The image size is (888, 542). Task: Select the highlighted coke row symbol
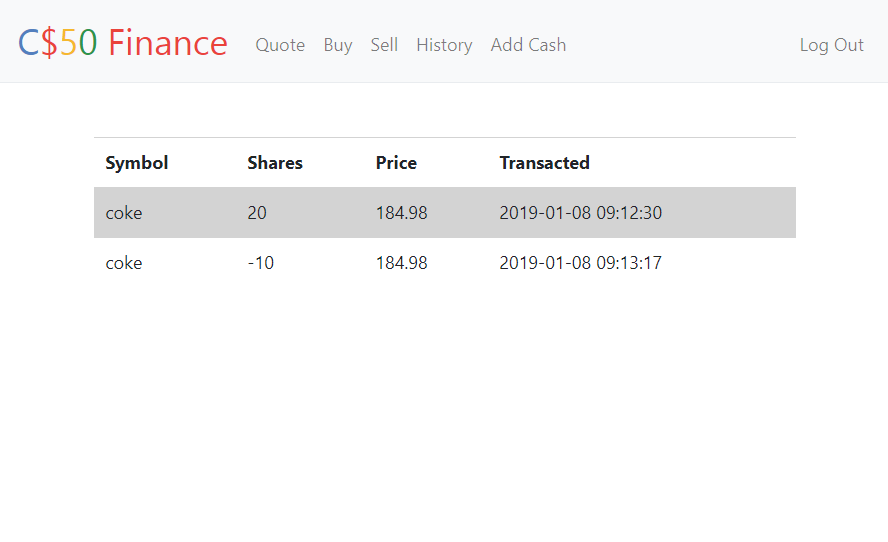123,213
